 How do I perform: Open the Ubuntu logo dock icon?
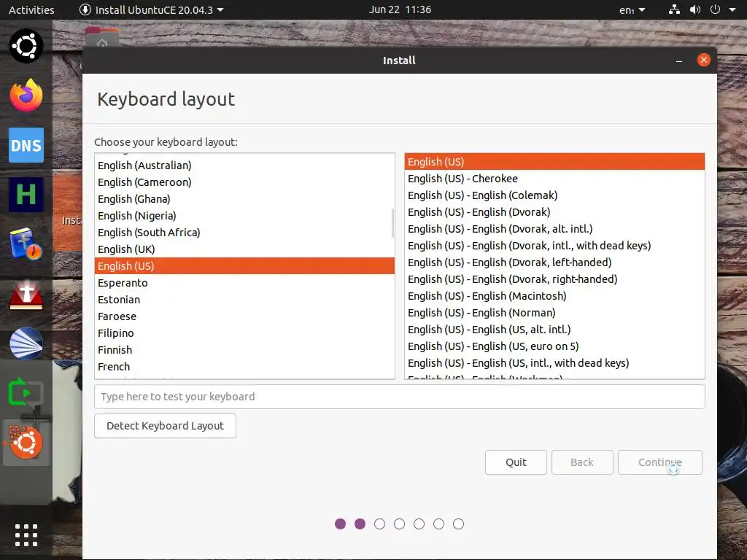[x=26, y=46]
